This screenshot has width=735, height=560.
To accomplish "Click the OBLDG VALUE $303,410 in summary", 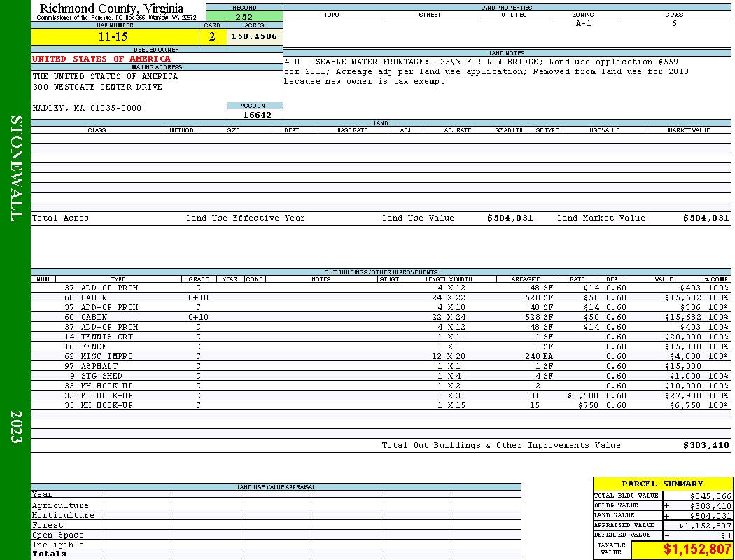I will [x=710, y=506].
